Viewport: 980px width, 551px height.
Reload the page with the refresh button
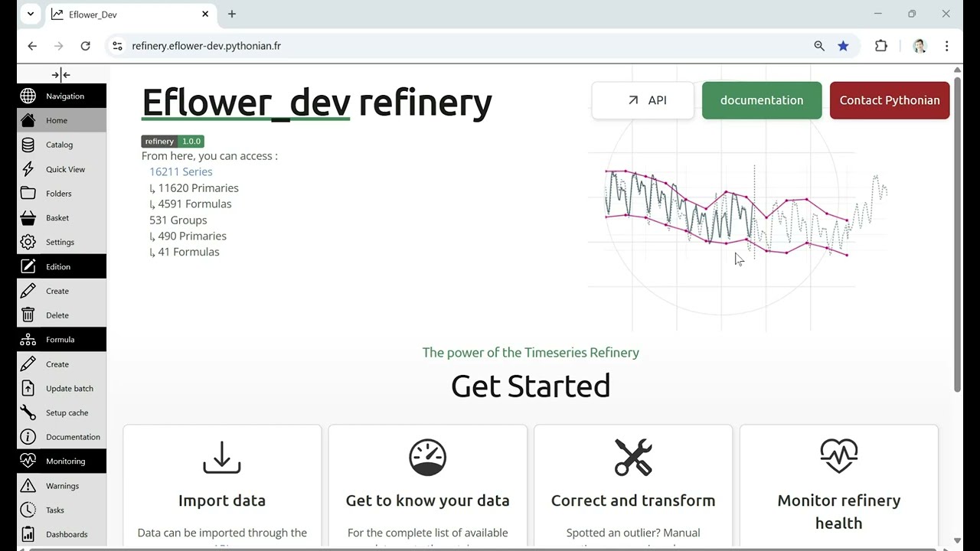point(86,46)
